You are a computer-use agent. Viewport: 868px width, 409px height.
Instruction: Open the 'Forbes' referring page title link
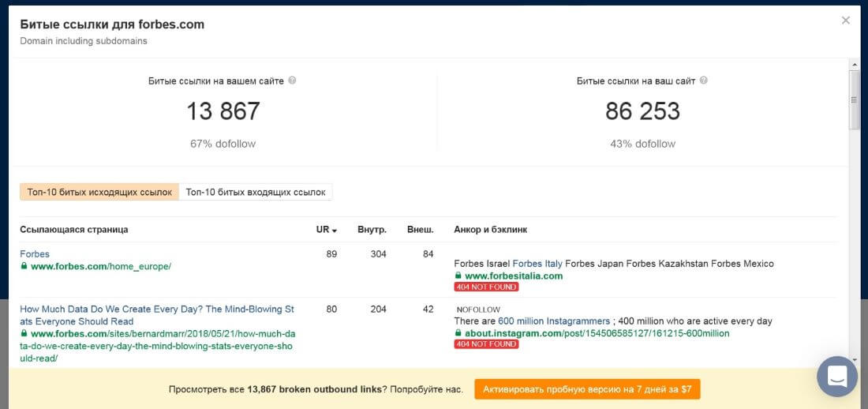(35, 253)
